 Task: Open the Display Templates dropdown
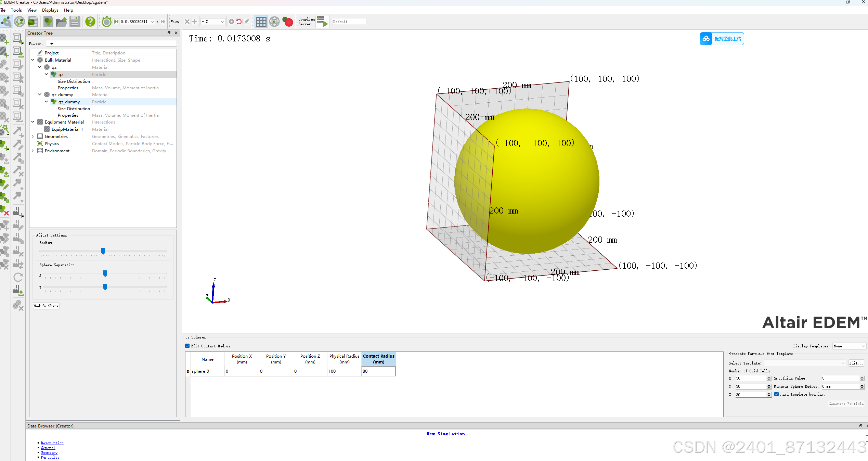coord(849,346)
